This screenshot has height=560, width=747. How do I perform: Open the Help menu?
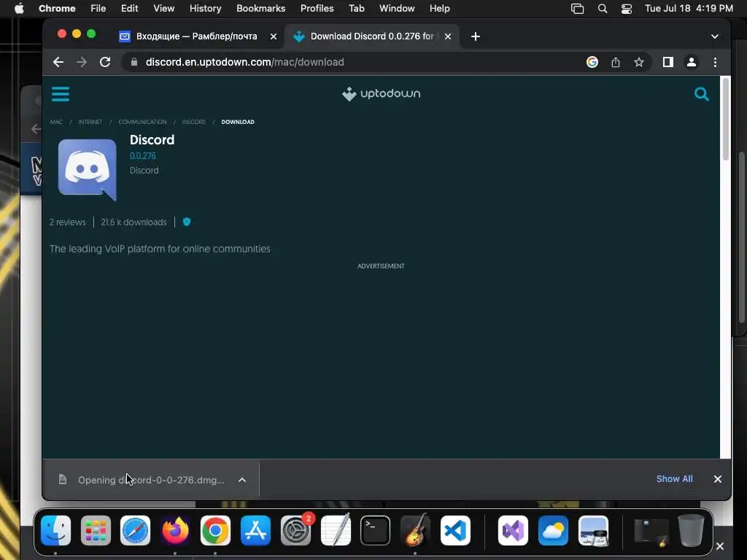click(x=439, y=9)
